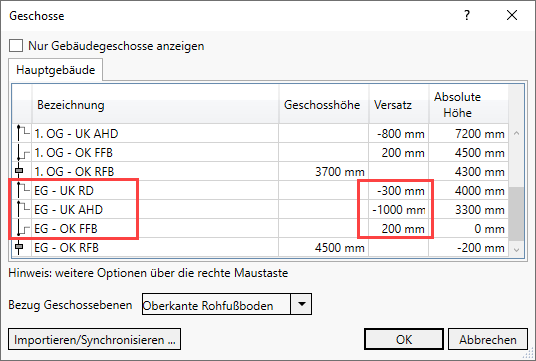Select the row EG - OK FFB

click(x=260, y=228)
